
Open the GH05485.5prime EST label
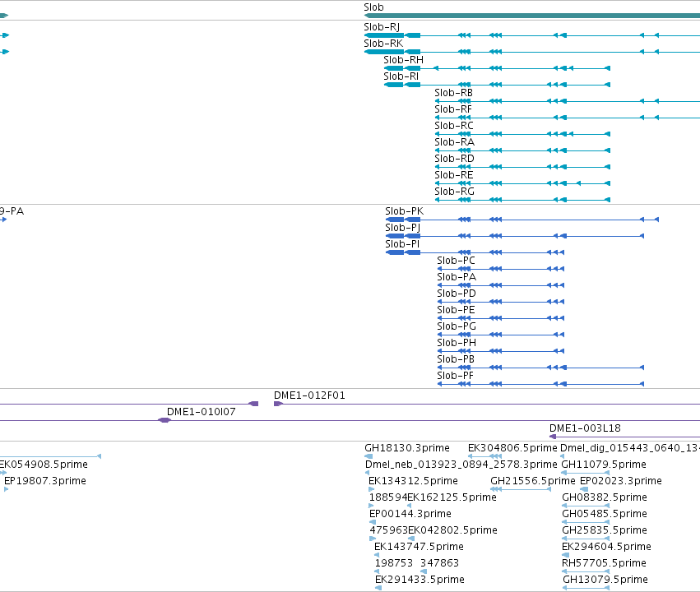pyautogui.click(x=605, y=514)
